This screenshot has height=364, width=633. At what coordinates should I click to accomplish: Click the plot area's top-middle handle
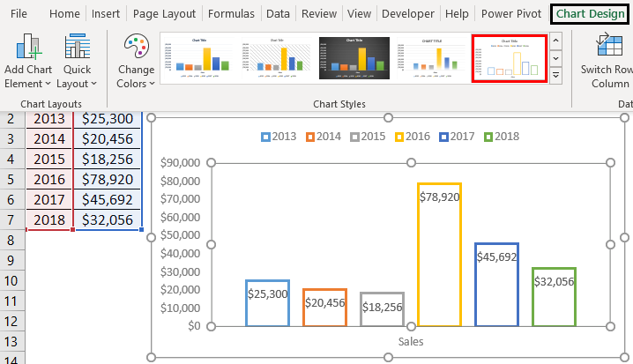coord(411,163)
